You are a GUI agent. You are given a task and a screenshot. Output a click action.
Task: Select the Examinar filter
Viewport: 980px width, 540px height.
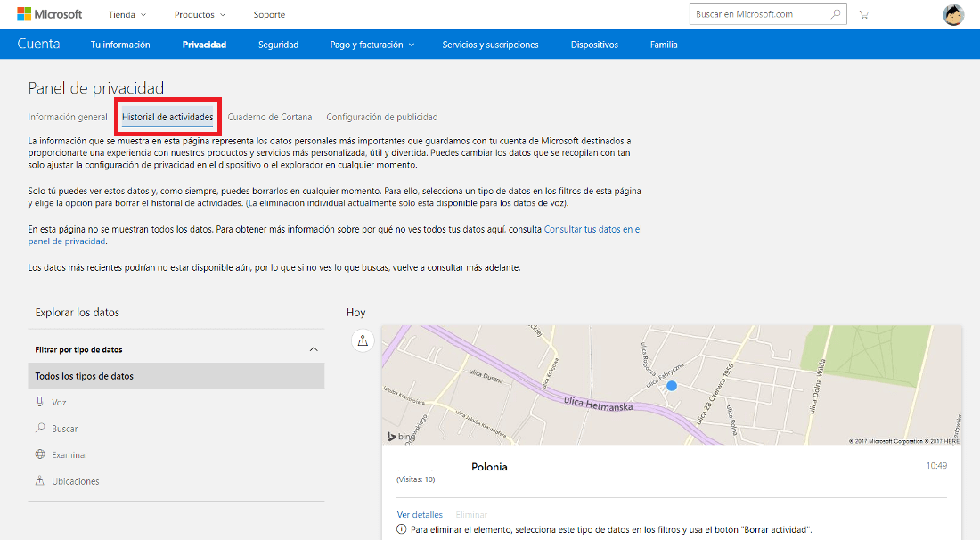coord(61,454)
